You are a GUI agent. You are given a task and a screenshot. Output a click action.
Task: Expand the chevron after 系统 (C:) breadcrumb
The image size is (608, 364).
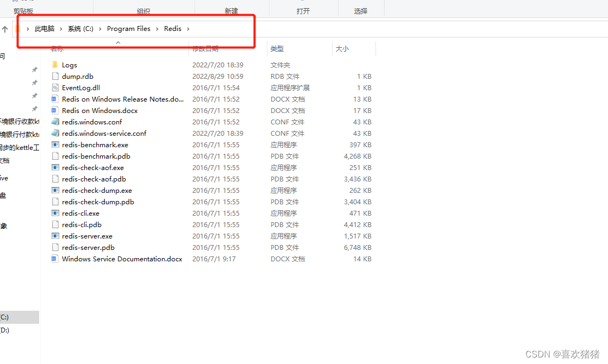[x=100, y=29]
